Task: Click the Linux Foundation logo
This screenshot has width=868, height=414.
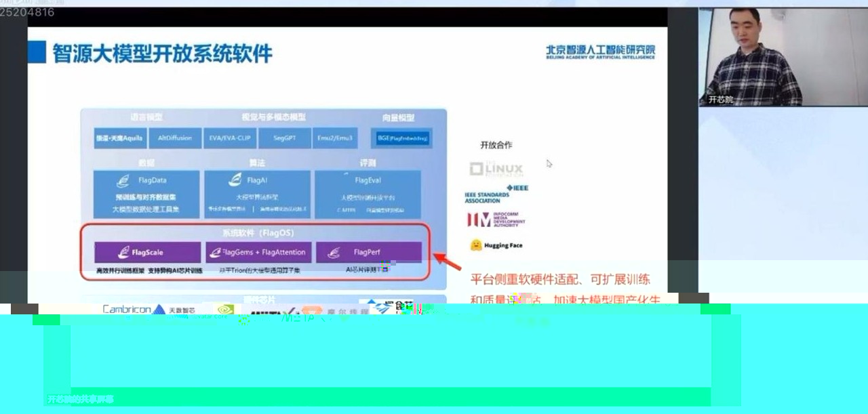Action: pyautogui.click(x=496, y=168)
